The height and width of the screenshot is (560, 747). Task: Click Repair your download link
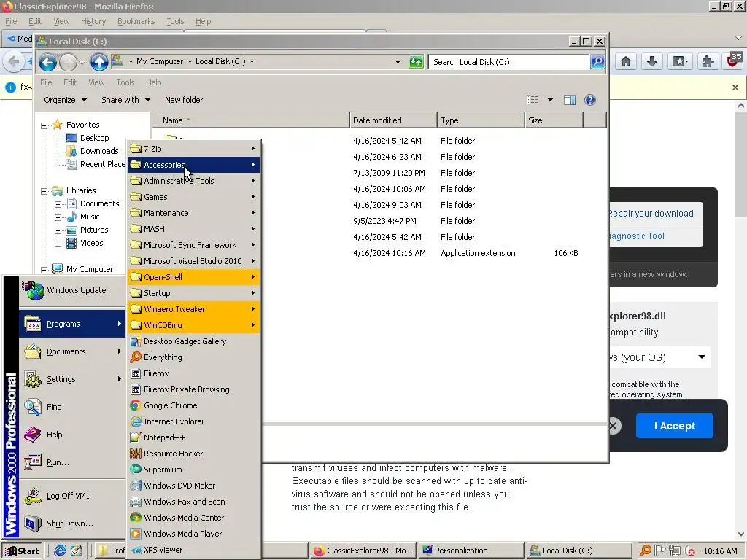click(651, 214)
